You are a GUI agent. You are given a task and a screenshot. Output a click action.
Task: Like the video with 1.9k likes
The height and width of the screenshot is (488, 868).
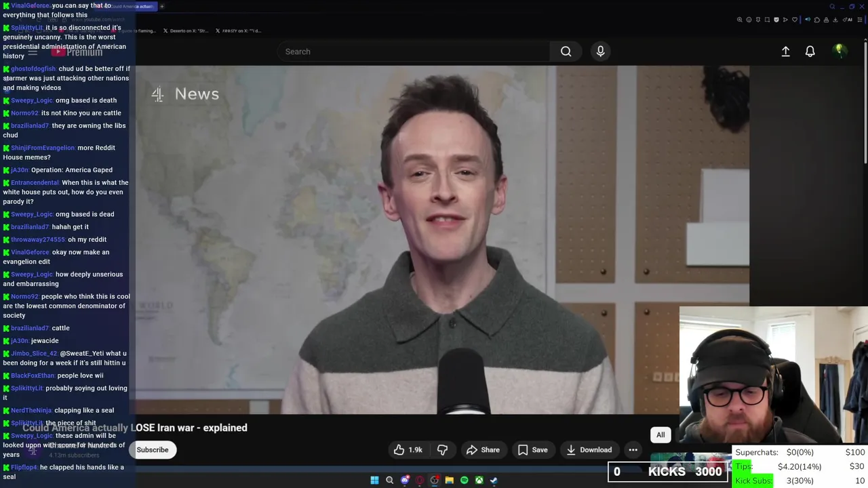coord(408,449)
